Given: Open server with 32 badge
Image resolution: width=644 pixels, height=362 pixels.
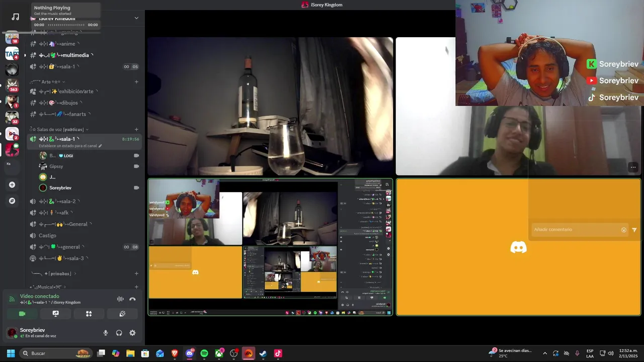Looking at the screenshot, I should pyautogui.click(x=12, y=118).
